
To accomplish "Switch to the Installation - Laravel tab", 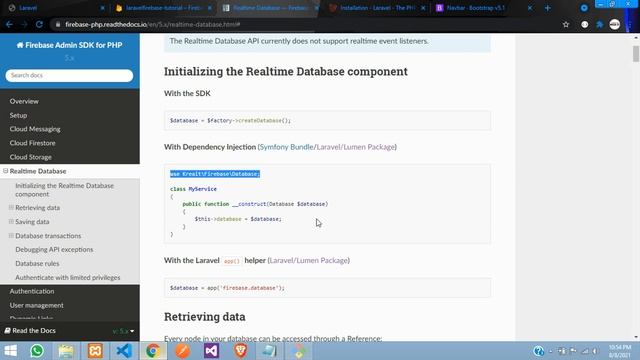I will tap(377, 8).
